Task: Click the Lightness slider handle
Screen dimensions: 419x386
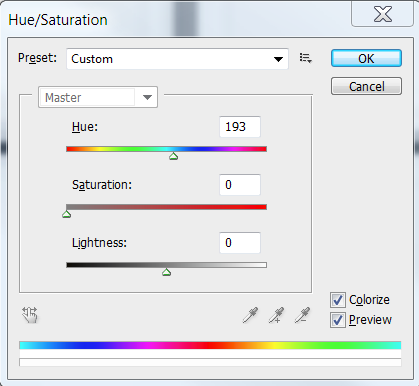Action: coord(167,272)
